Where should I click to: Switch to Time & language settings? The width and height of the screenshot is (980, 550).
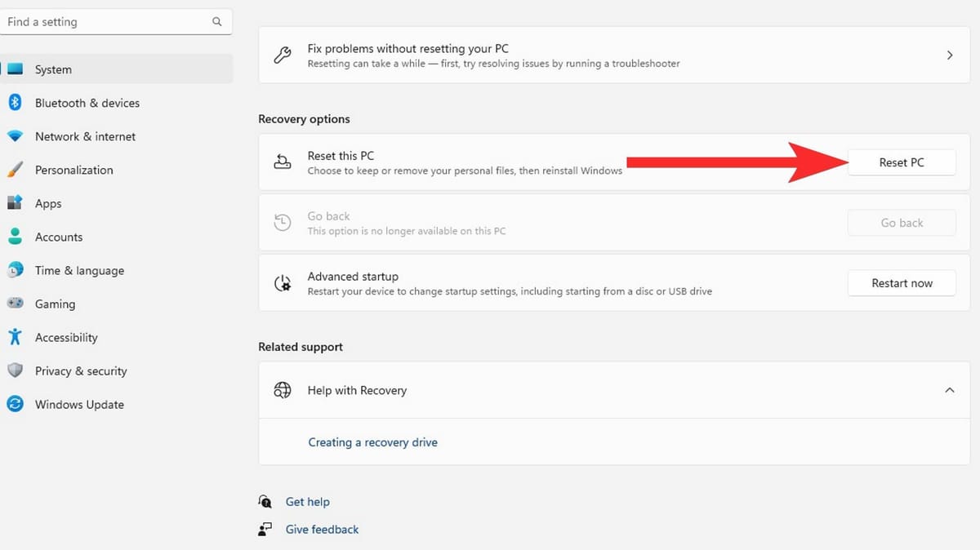(79, 270)
